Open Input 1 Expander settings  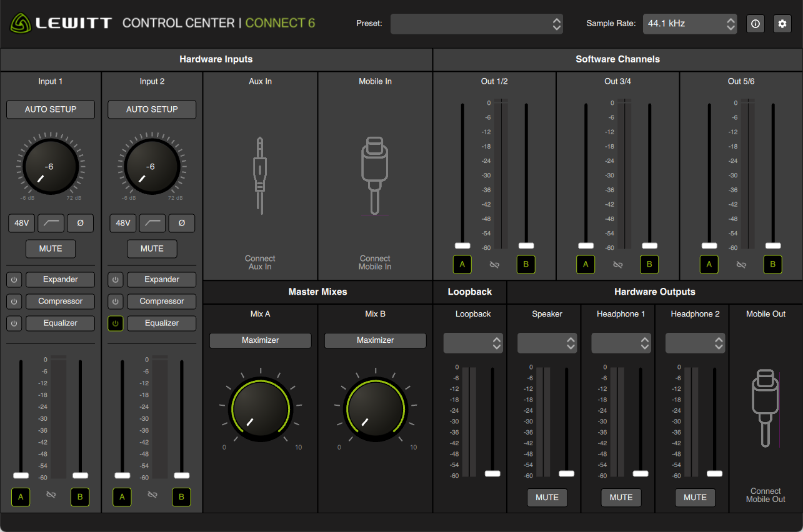[x=61, y=280]
